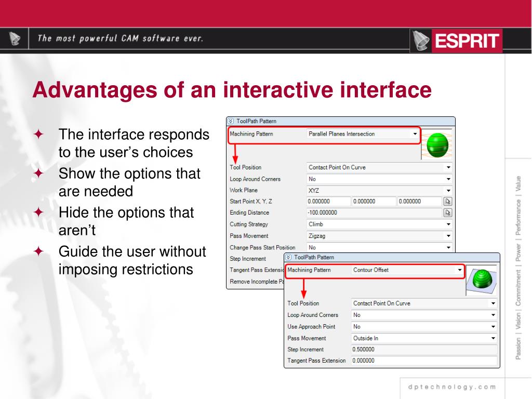Click the 'Start Point X, Y, Z' label
This screenshot has width=532, height=399.
(251, 202)
